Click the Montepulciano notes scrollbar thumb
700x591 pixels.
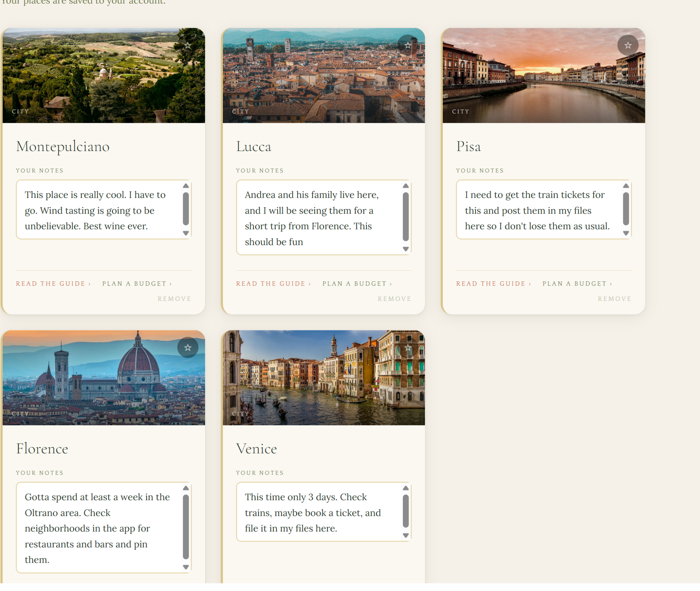pyautogui.click(x=186, y=209)
